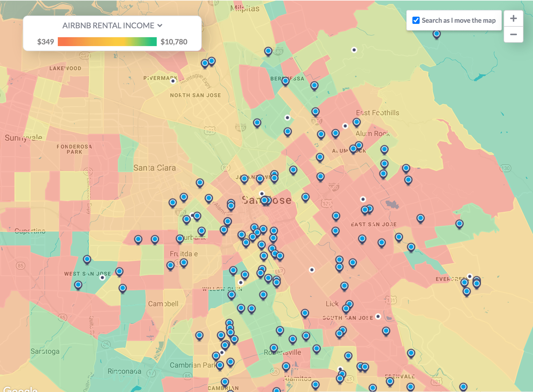
Task: Select the $10,780 income label
Action: click(174, 42)
